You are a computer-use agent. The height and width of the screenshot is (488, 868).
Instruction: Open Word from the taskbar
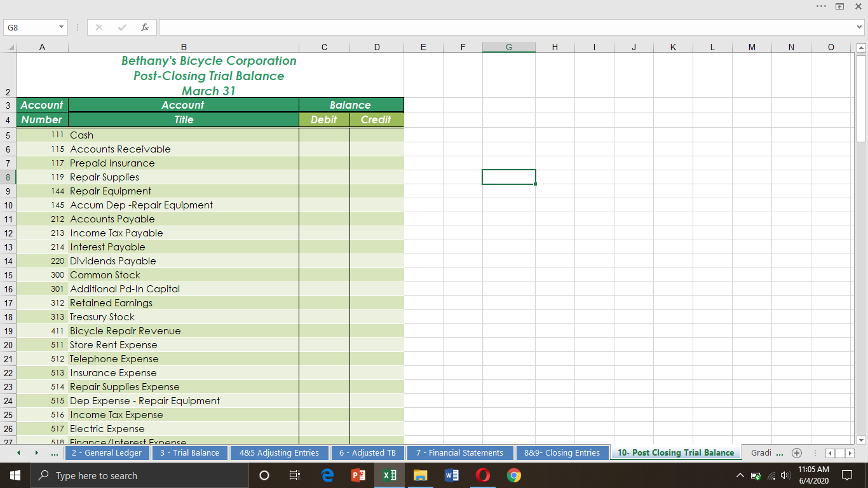point(452,475)
